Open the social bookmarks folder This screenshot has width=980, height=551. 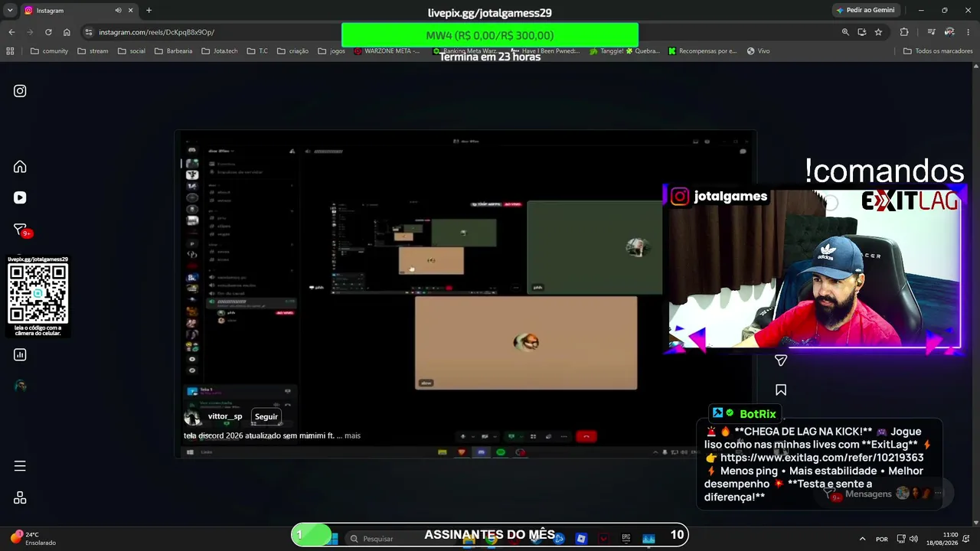pos(132,51)
